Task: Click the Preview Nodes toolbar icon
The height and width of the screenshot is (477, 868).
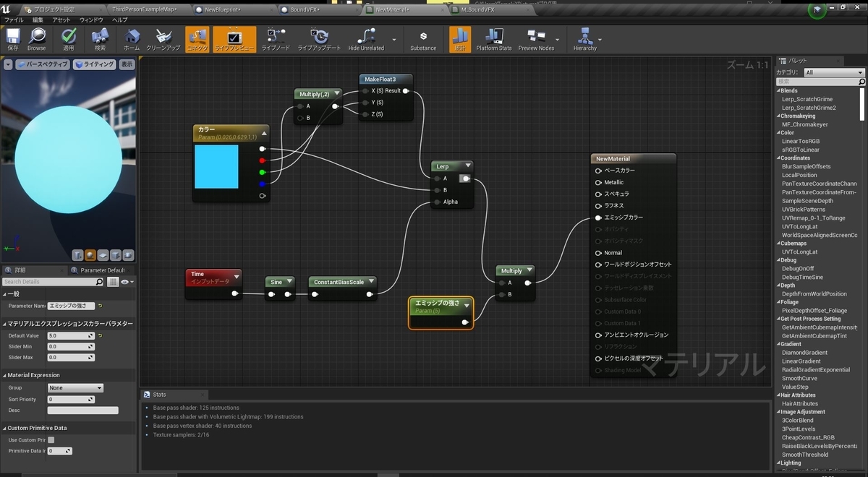Action: click(536, 39)
